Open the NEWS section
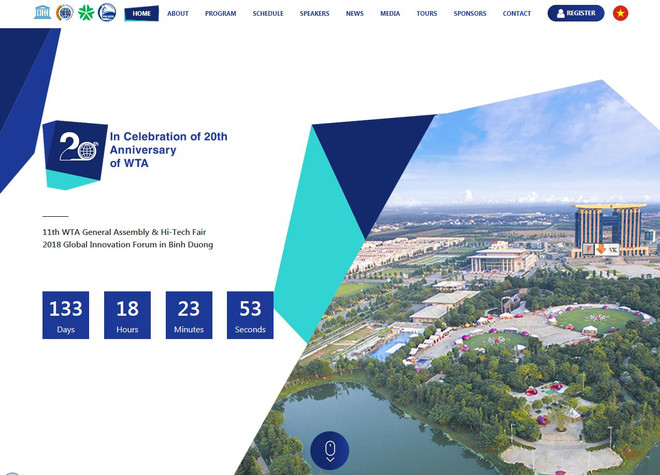The height and width of the screenshot is (475, 660). pyautogui.click(x=355, y=14)
